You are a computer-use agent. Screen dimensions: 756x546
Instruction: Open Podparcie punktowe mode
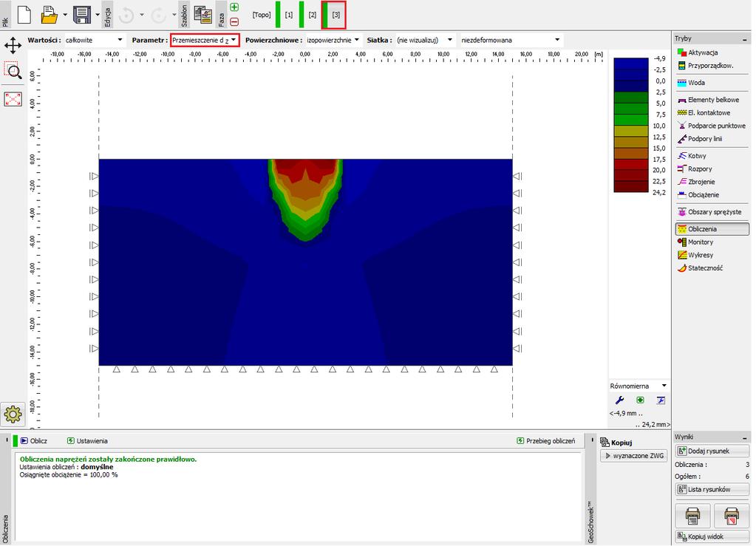click(x=712, y=126)
